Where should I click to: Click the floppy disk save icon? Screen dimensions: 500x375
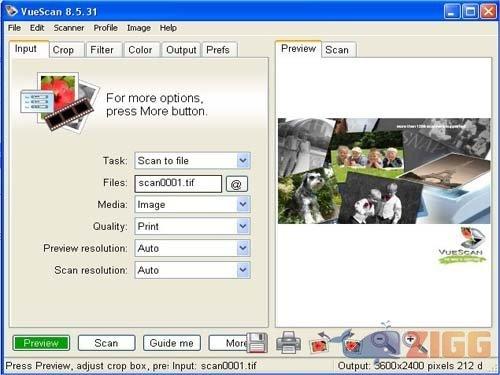257,342
